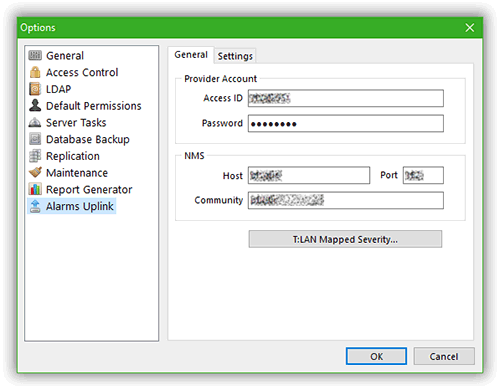Go to Server Tasks page
The height and width of the screenshot is (390, 500).
tap(76, 122)
